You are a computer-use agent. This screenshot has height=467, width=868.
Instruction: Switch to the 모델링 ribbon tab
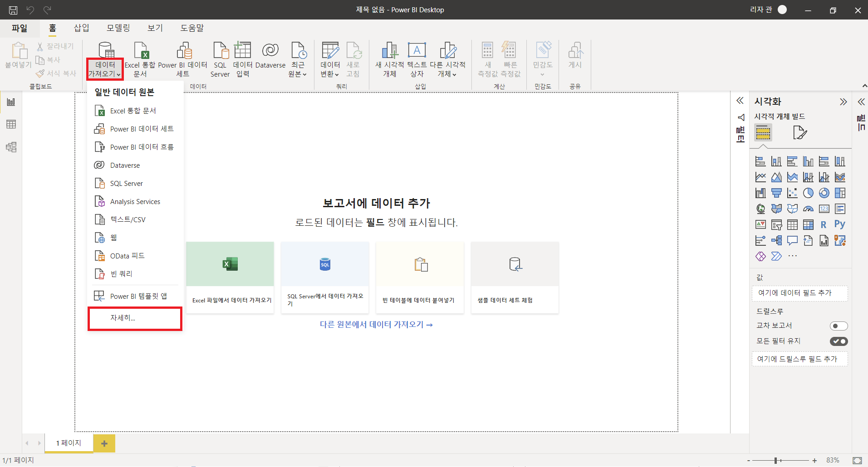click(x=118, y=28)
